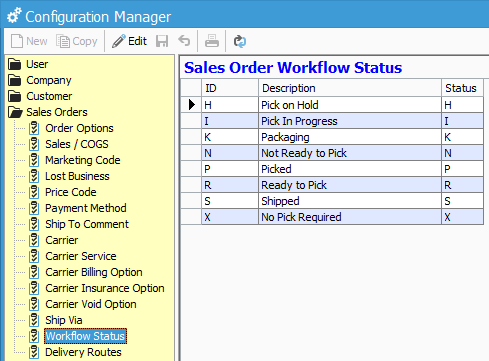Click the open Sales Orders folder icon

15,112
